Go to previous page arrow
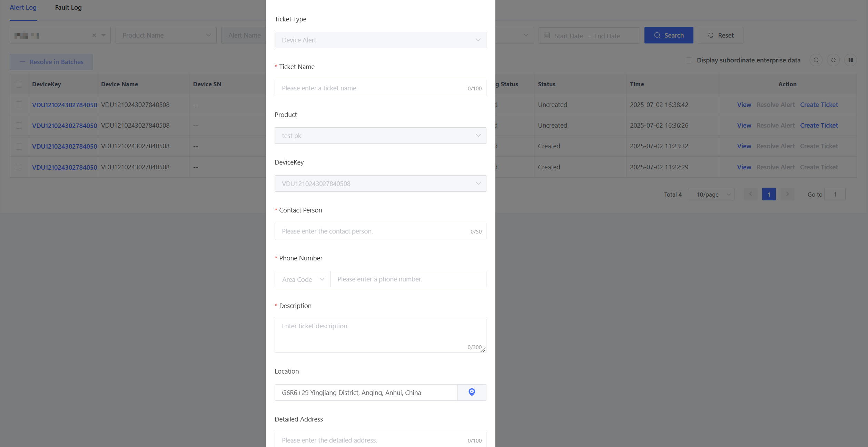The image size is (868, 447). pos(750,194)
